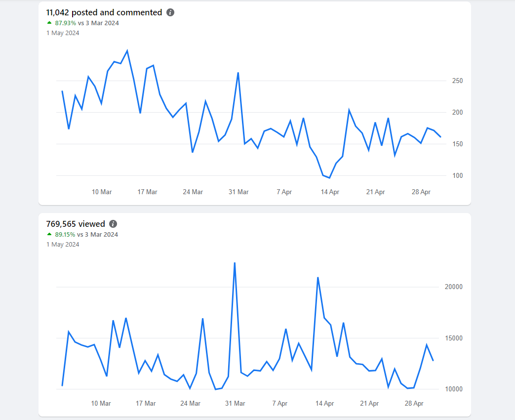Select the 89.15% change value

click(65, 235)
